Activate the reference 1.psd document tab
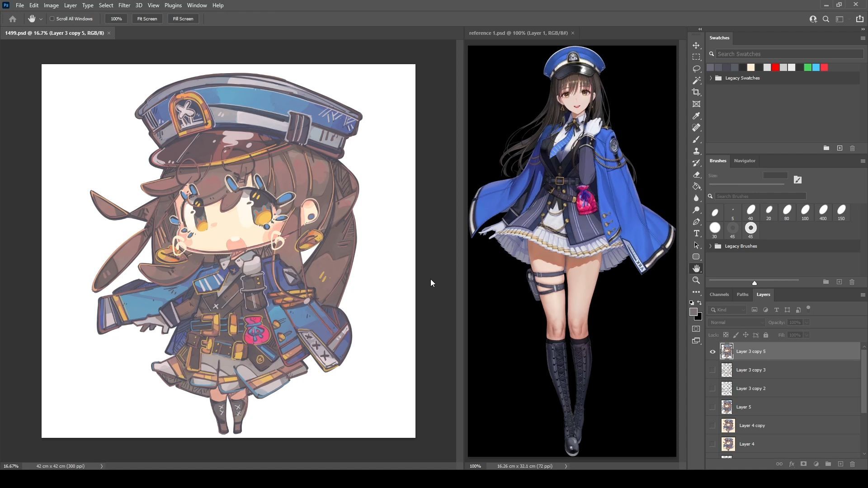 [518, 33]
